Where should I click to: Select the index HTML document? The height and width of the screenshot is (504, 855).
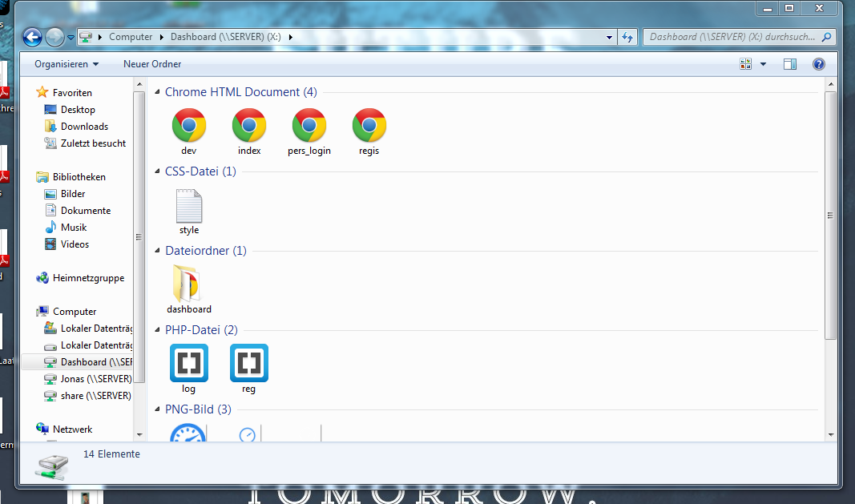pos(249,131)
